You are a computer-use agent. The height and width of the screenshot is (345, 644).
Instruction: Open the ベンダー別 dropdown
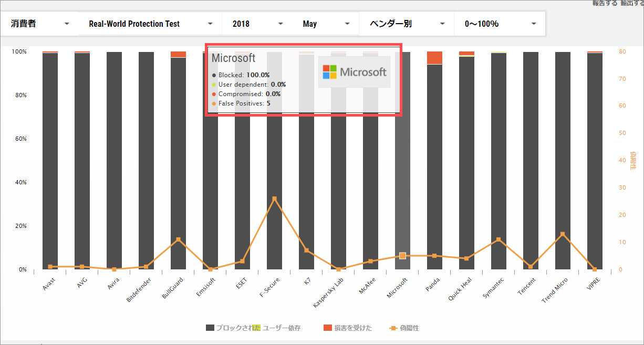pos(407,24)
